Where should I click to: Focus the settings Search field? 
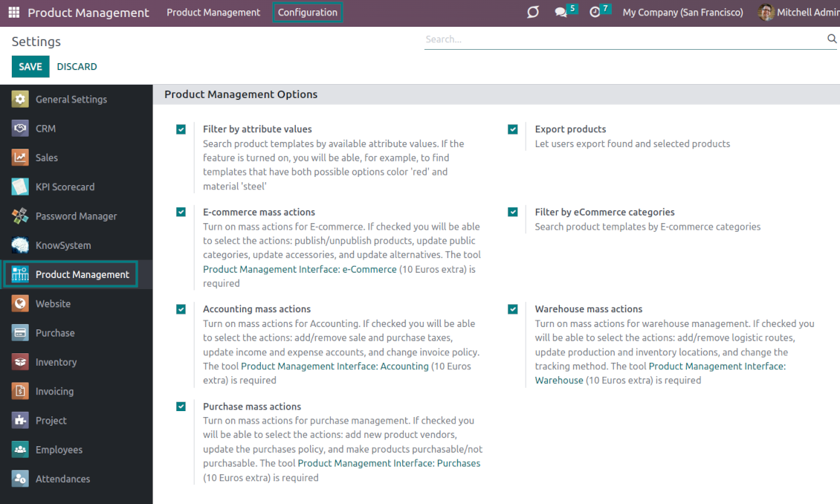624,39
